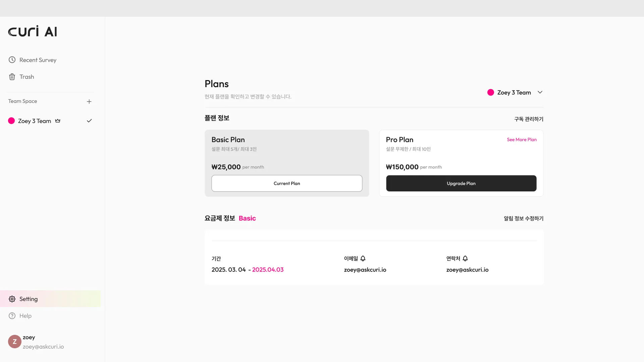Click the bell icon next to 연락처
Image resolution: width=644 pixels, height=362 pixels.
pyautogui.click(x=465, y=258)
